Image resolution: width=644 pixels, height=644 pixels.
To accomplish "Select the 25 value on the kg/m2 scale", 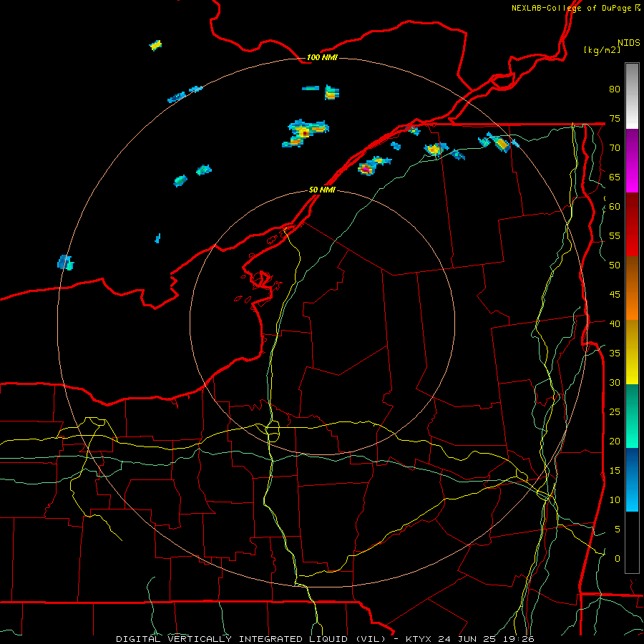I will (615, 412).
